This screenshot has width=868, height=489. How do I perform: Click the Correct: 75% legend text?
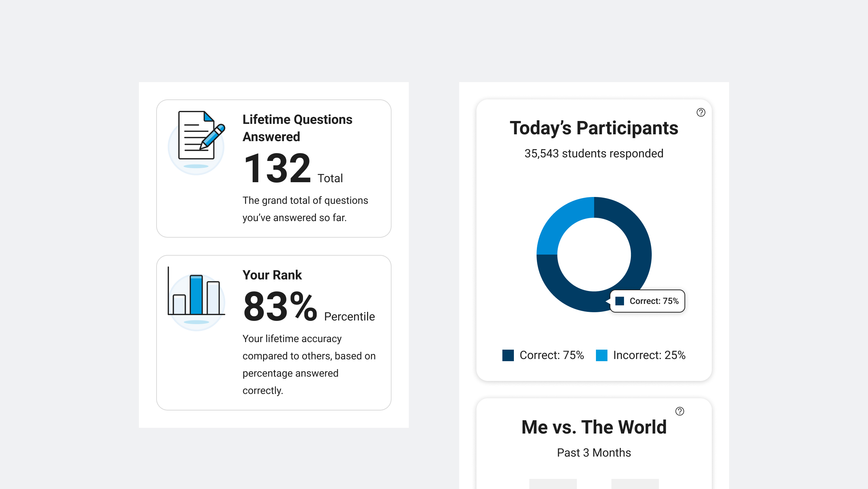[x=551, y=355]
